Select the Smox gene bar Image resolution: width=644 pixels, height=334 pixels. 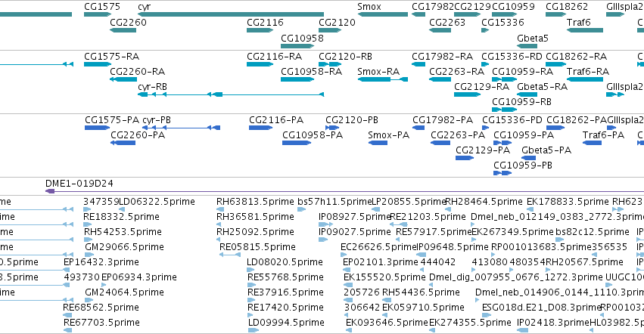pos(383,14)
